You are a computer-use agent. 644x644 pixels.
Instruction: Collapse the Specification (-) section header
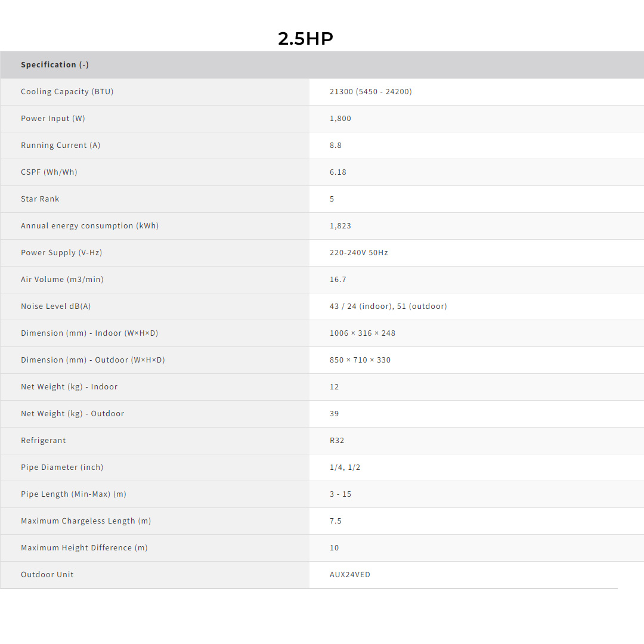click(55, 65)
